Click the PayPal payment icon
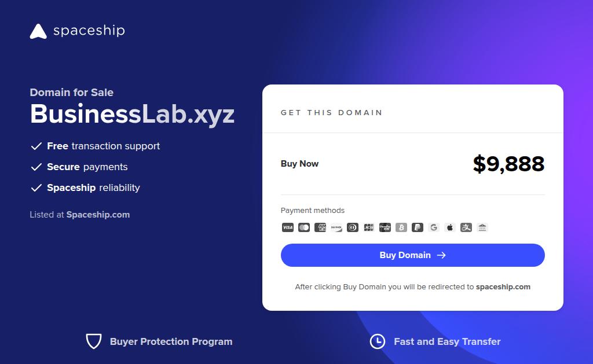The height and width of the screenshot is (364, 593). tap(418, 227)
